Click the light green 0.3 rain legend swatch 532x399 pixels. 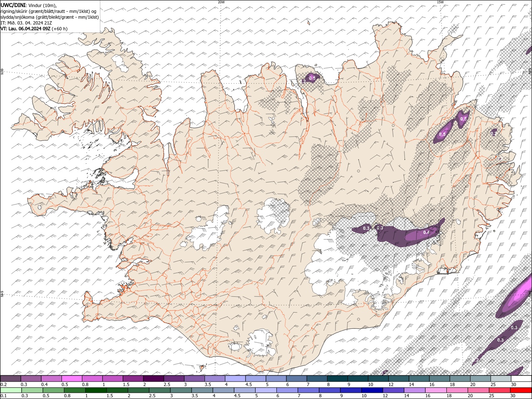[32, 390]
